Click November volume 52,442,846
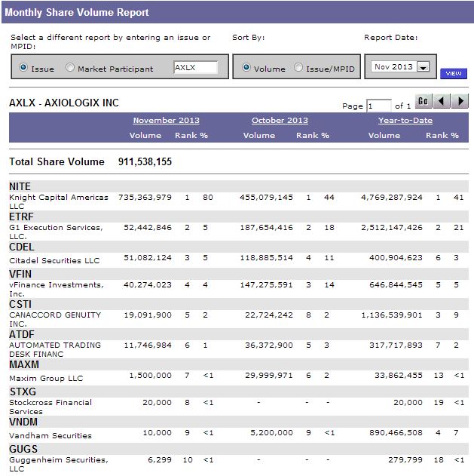 [148, 227]
